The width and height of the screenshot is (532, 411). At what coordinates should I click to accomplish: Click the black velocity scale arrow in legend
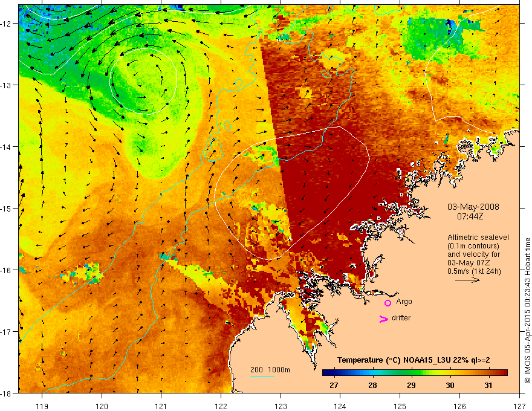pyautogui.click(x=467, y=280)
